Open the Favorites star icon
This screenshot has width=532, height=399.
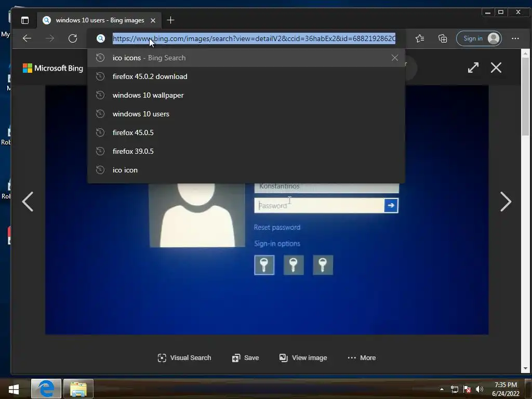coord(420,38)
